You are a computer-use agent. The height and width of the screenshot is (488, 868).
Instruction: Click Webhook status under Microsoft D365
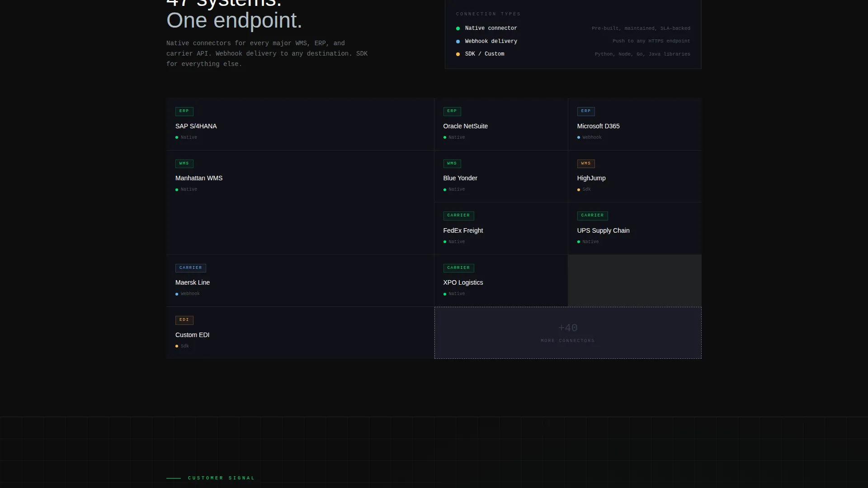[590, 137]
